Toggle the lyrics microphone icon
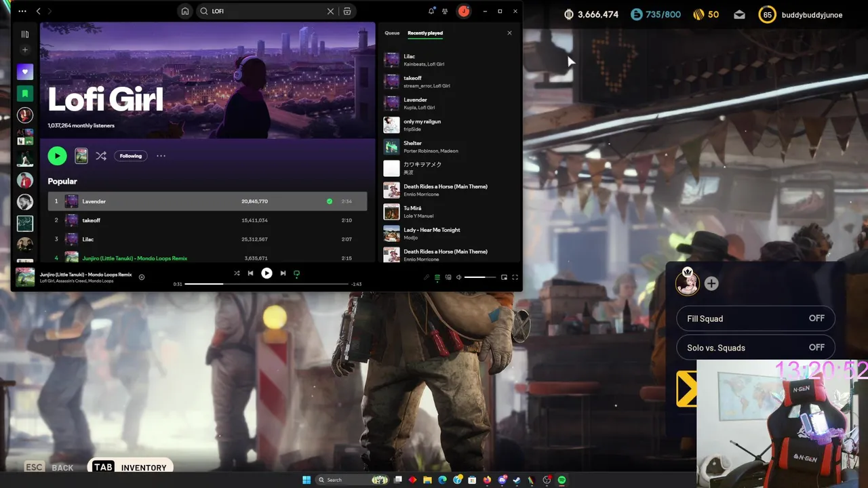Image resolution: width=868 pixels, height=488 pixels. (x=427, y=277)
